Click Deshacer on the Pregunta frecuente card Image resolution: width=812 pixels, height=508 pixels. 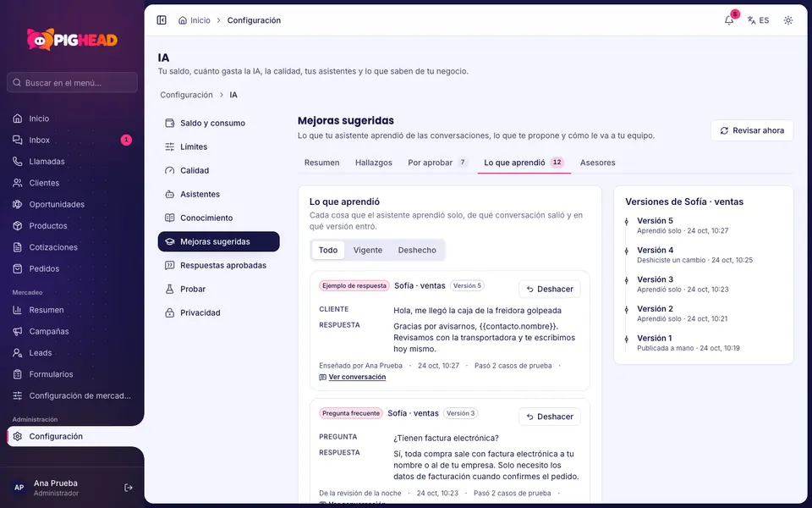[x=550, y=417]
